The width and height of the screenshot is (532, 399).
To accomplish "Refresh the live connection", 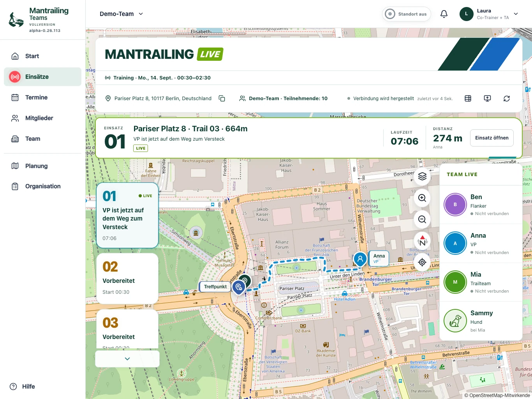I will [x=507, y=99].
